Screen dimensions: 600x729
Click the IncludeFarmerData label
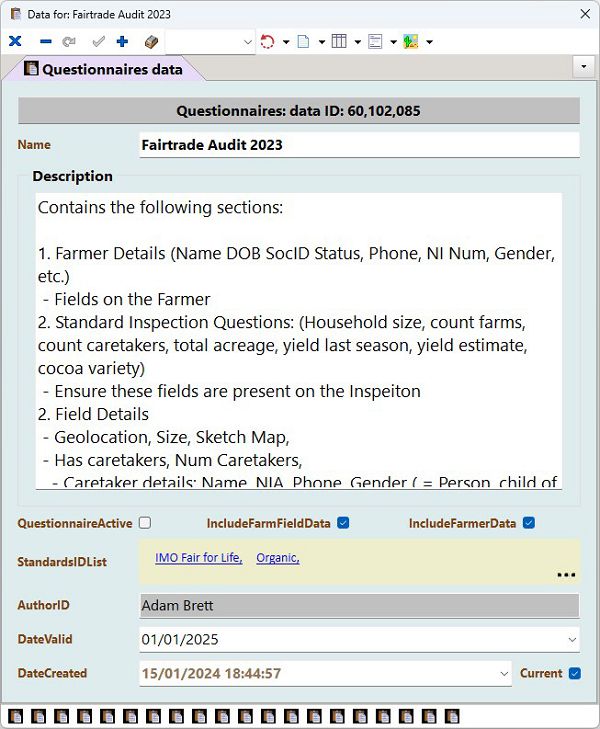tap(462, 524)
